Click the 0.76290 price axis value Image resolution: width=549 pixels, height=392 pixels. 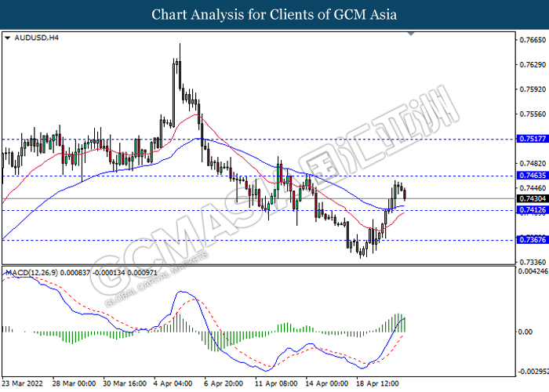[533, 65]
